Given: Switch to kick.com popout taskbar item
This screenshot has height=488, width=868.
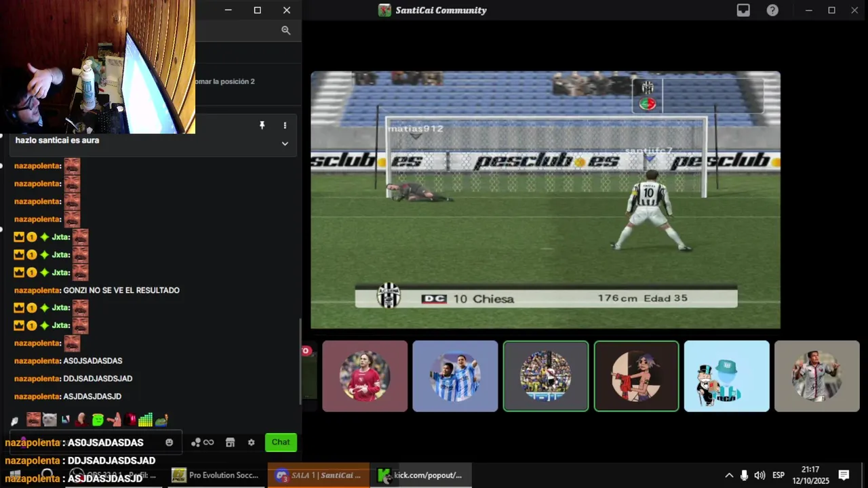Looking at the screenshot, I should [420, 476].
